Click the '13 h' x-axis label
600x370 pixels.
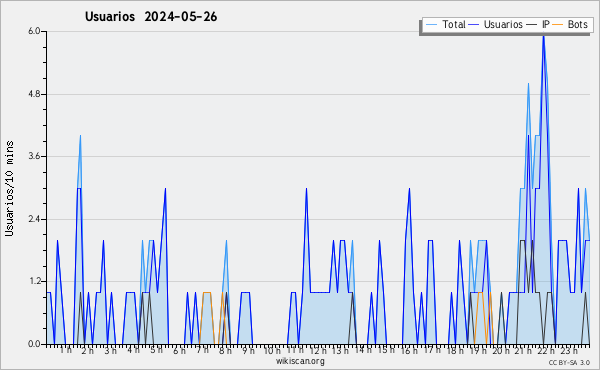pos(340,350)
